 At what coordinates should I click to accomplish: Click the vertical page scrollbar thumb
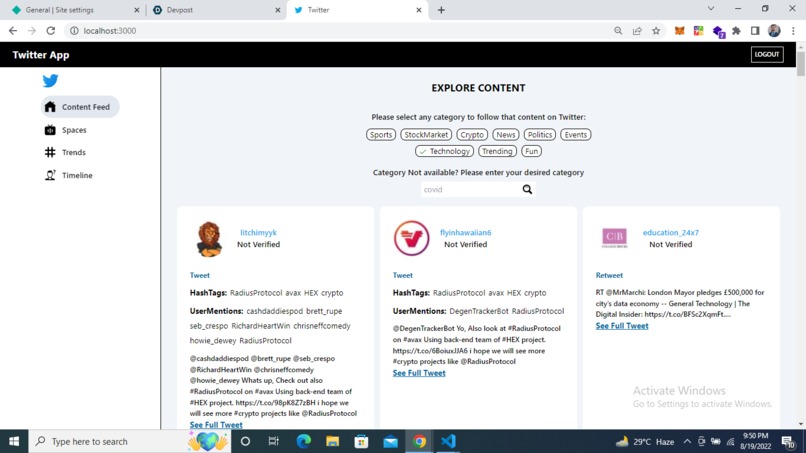pyautogui.click(x=801, y=64)
